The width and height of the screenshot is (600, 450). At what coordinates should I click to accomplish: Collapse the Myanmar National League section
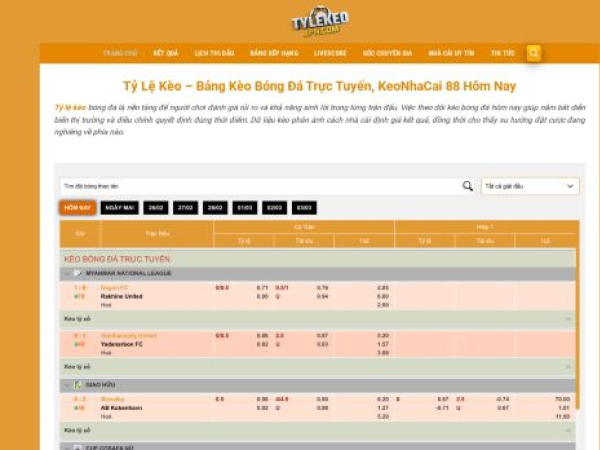point(68,272)
